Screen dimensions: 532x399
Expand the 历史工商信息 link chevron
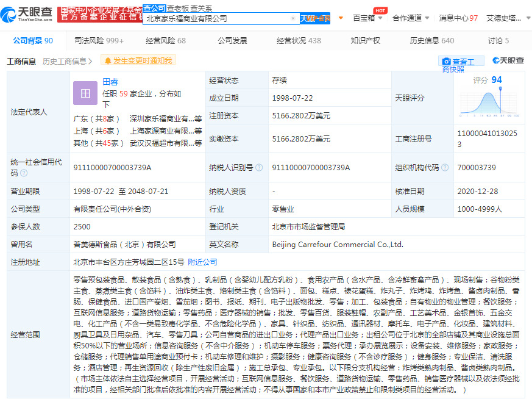pos(90,62)
